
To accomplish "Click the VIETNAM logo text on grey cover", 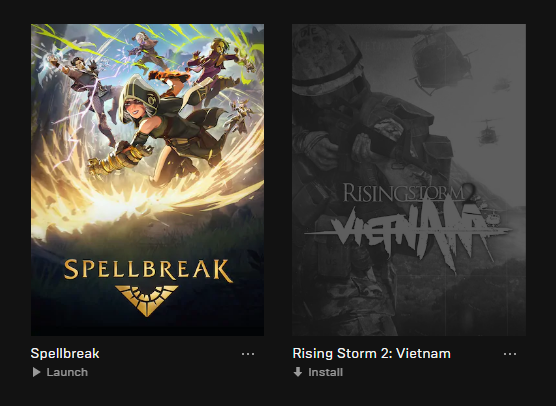I will point(408,230).
